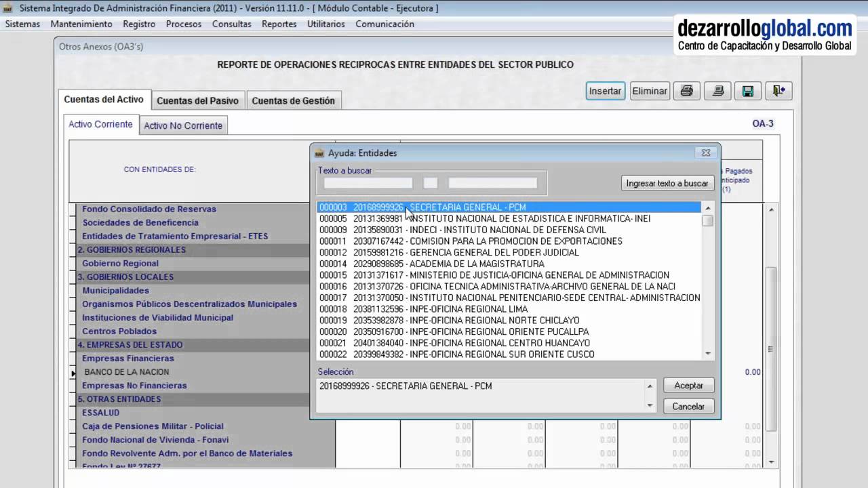
Task: Open the Consultas menu
Action: pyautogui.click(x=232, y=24)
